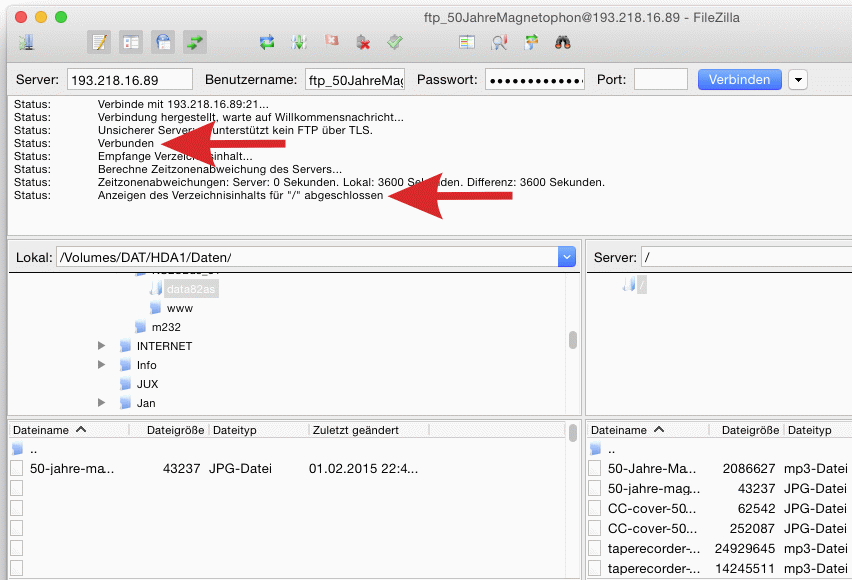Click the Passwort input field
Viewport: 852px width, 580px height.
(535, 80)
